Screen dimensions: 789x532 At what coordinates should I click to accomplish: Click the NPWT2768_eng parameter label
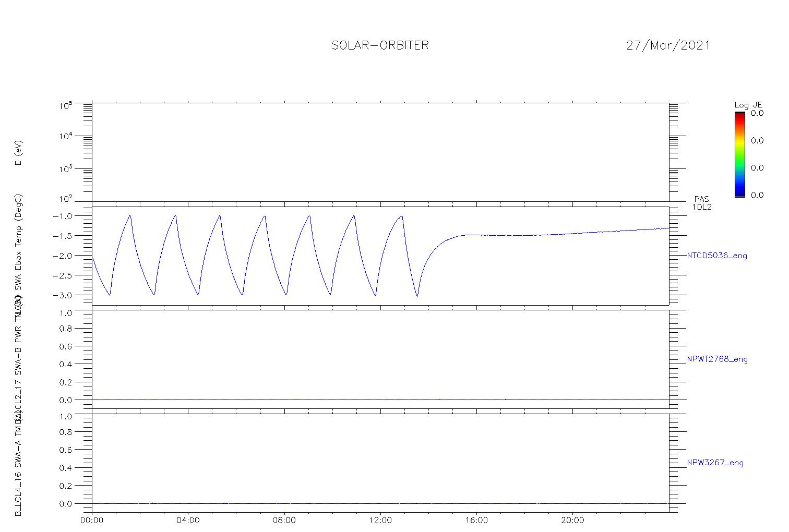click(718, 359)
